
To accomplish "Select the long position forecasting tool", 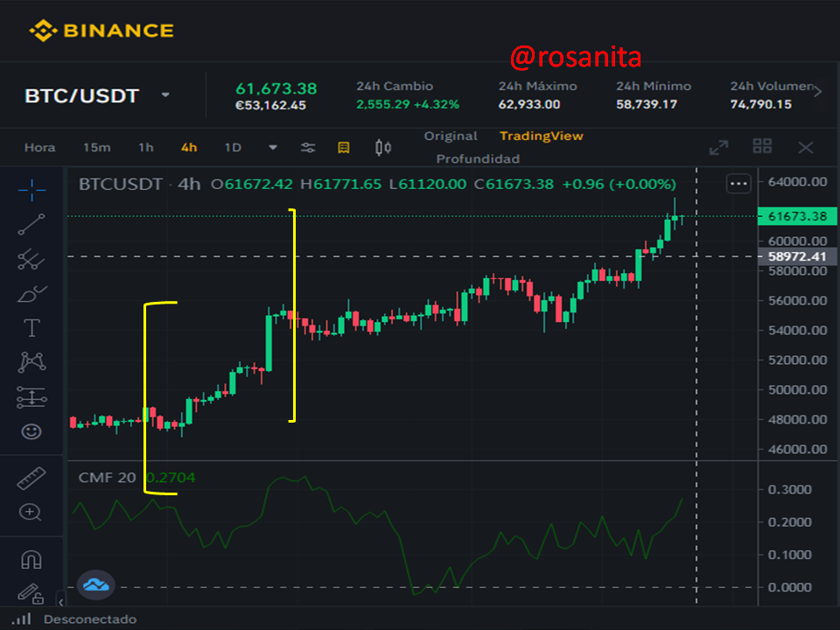I will (x=31, y=397).
